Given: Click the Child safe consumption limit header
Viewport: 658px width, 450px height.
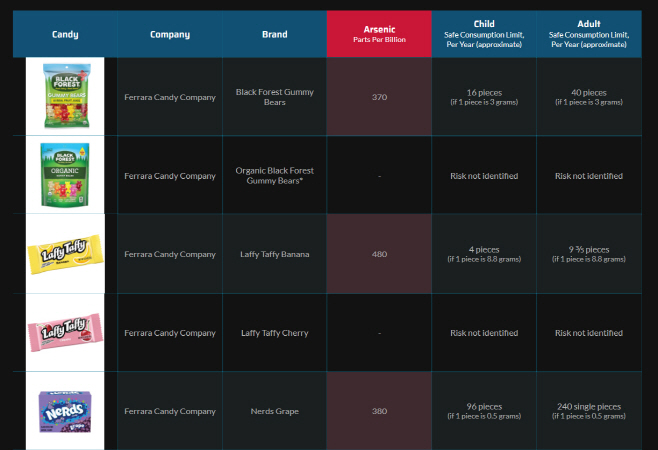Looking at the screenshot, I should [x=484, y=34].
